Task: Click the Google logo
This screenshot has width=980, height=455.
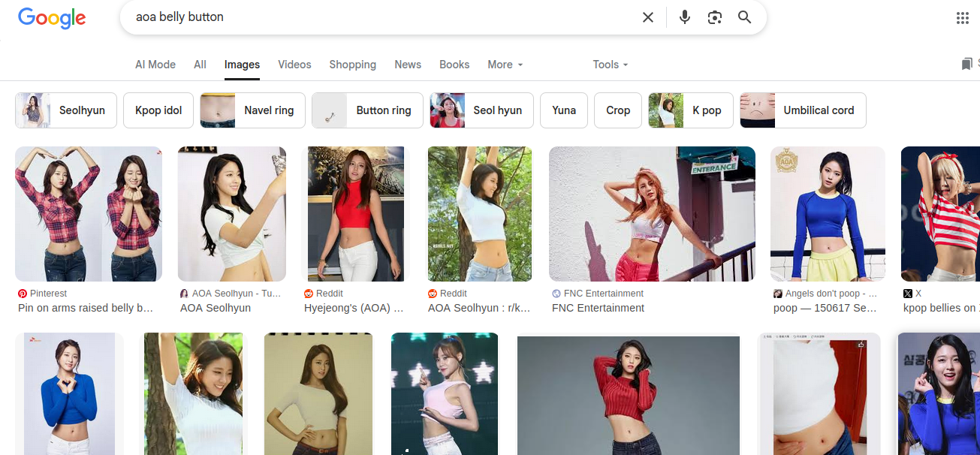Action: (x=52, y=18)
